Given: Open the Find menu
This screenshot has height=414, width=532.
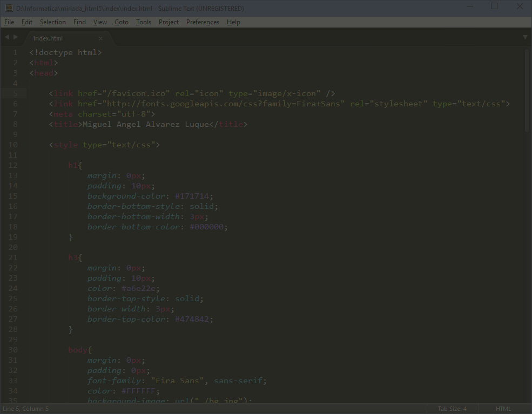Looking at the screenshot, I should pyautogui.click(x=79, y=22).
